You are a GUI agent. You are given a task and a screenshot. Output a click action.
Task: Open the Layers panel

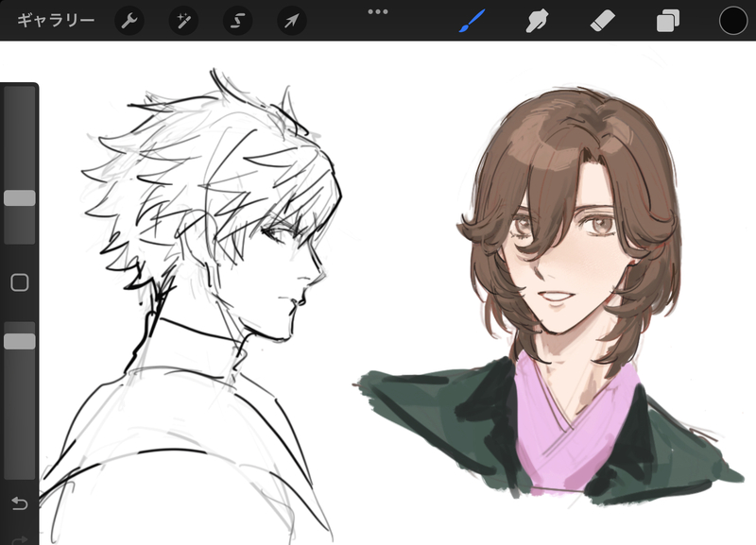click(x=668, y=21)
